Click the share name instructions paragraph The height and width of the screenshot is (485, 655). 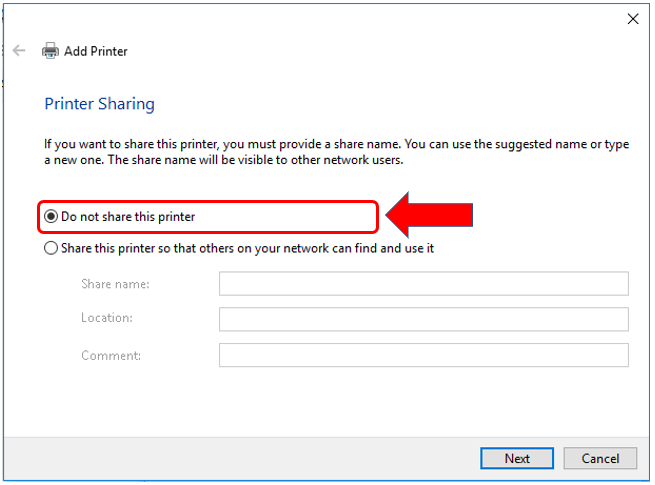point(336,152)
